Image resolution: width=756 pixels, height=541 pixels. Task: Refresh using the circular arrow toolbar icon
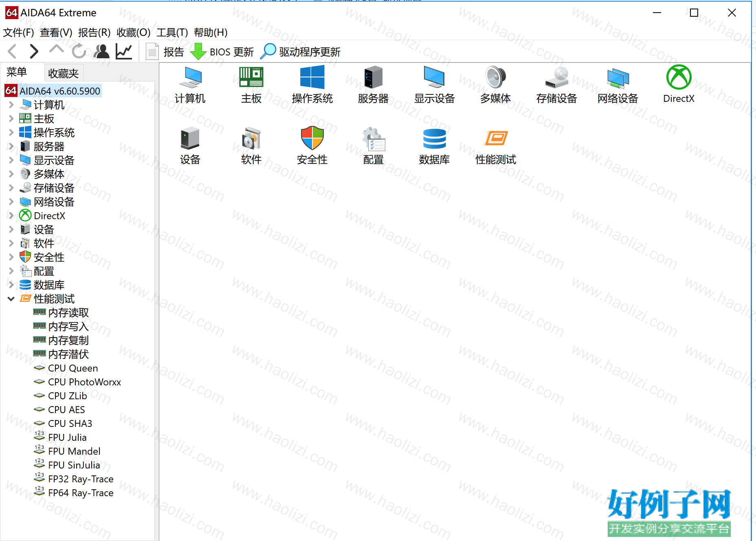79,51
